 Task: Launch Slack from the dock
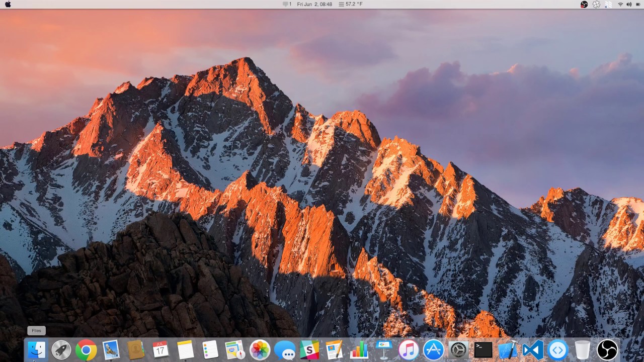coord(309,350)
